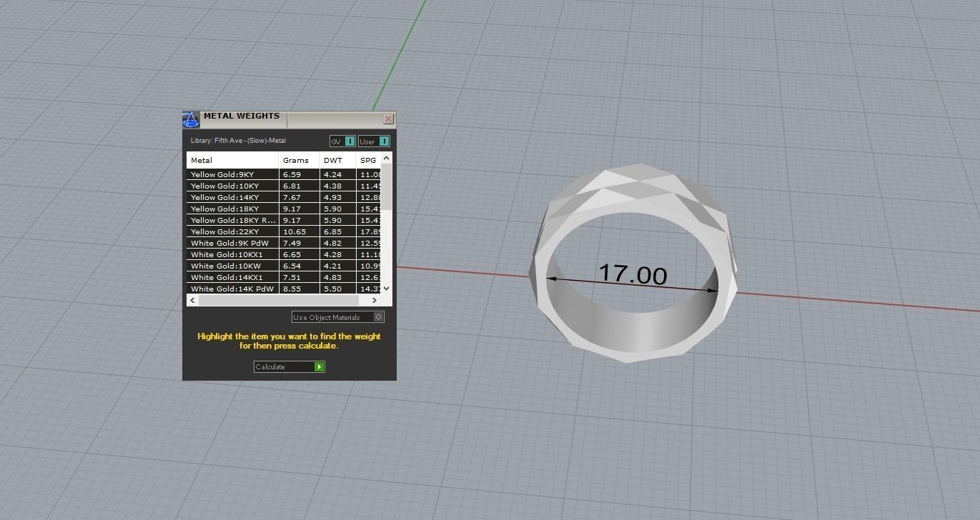Click the Matrix cone logo icon

coord(190,119)
